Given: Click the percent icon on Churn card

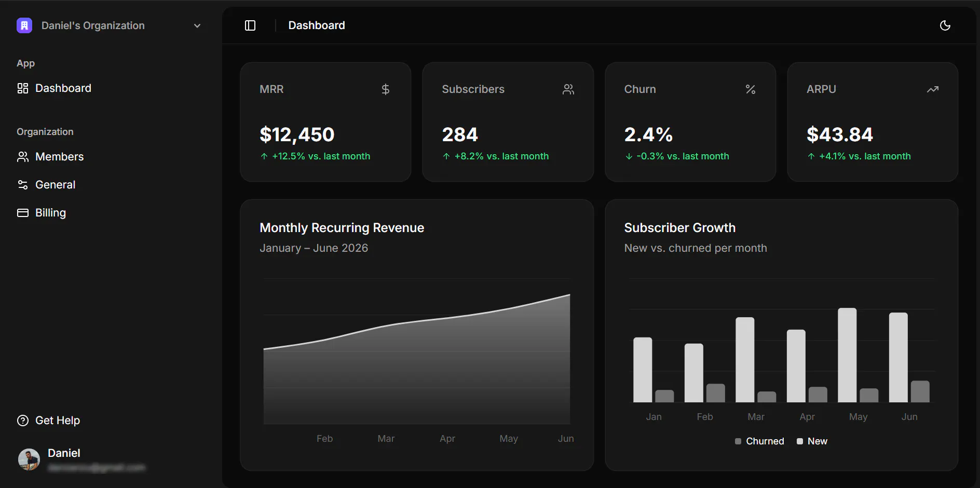Looking at the screenshot, I should (x=751, y=89).
